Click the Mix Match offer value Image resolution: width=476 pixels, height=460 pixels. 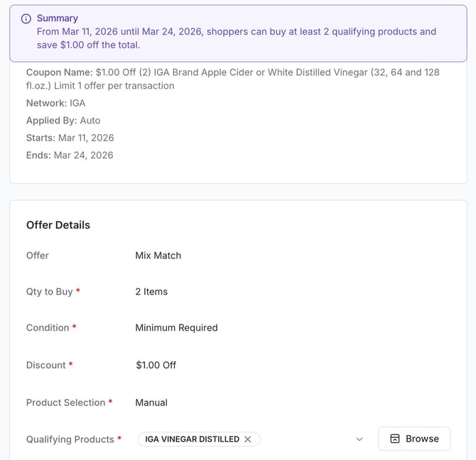pyautogui.click(x=158, y=256)
